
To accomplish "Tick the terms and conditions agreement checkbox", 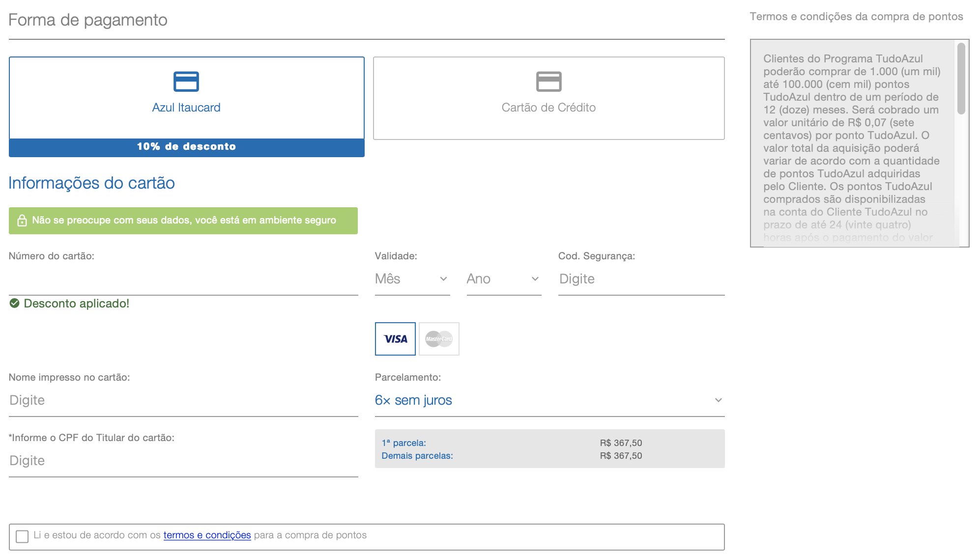I will 22,536.
